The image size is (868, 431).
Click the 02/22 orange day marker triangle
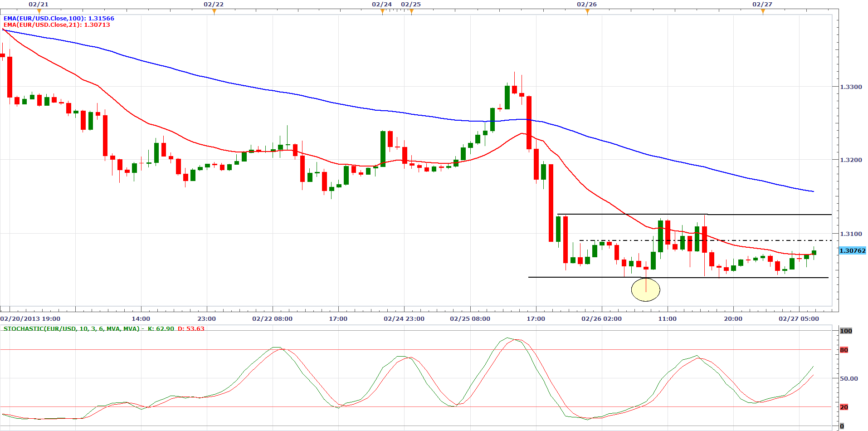click(x=214, y=11)
